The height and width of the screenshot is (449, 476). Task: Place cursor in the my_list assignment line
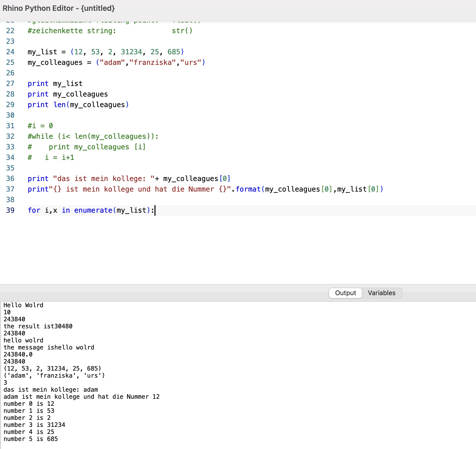106,52
